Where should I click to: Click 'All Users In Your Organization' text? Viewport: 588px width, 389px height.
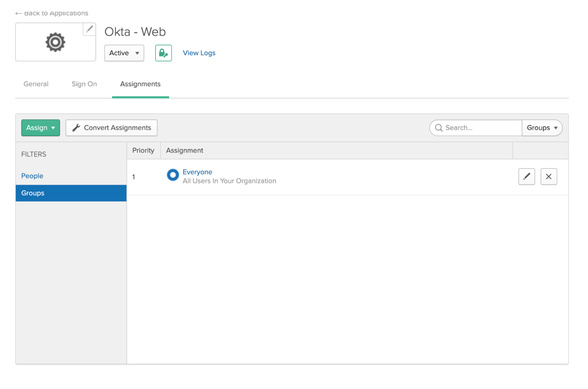229,181
